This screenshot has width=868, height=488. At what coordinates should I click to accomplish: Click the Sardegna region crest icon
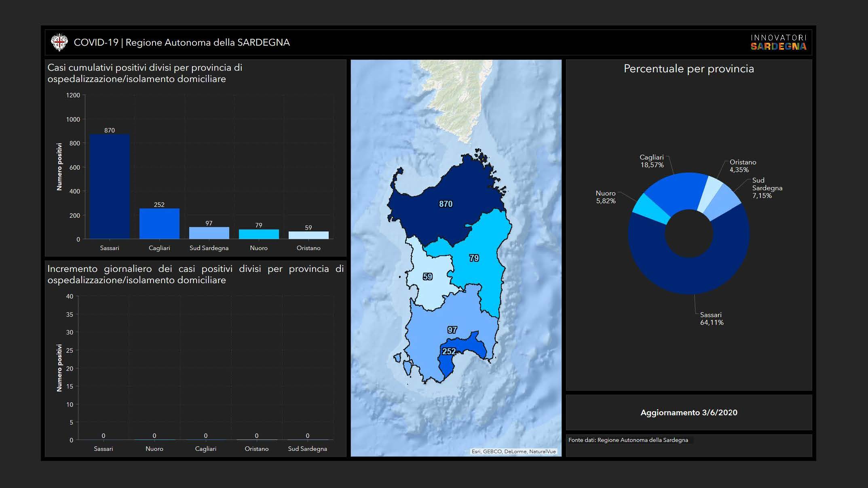tap(59, 42)
